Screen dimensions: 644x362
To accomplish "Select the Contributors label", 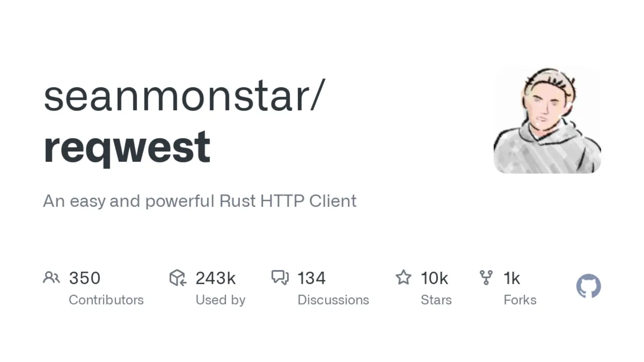I will point(106,300).
